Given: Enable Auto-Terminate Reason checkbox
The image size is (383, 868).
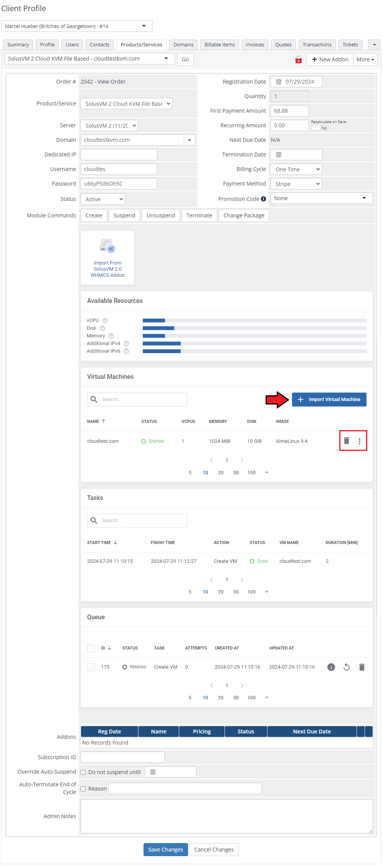Looking at the screenshot, I should [x=83, y=789].
